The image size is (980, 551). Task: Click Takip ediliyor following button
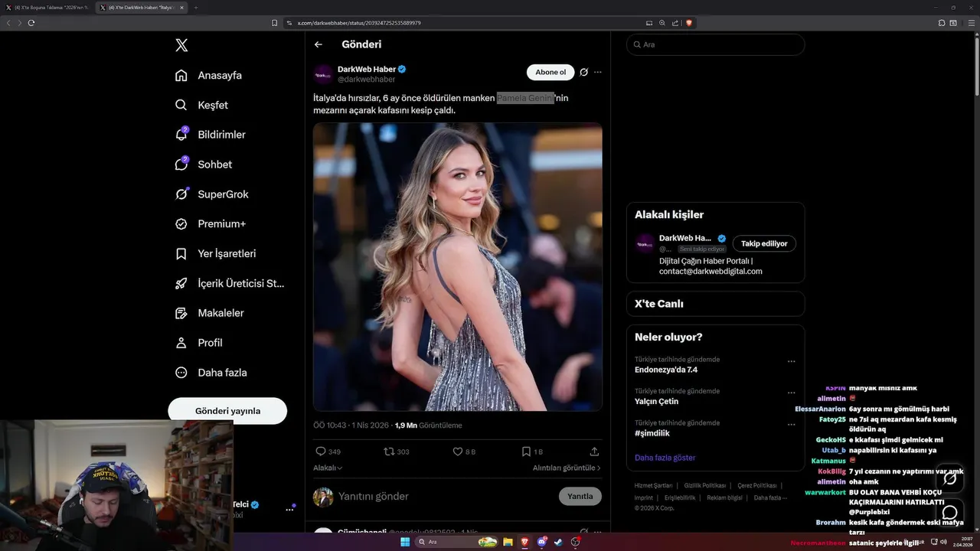764,243
